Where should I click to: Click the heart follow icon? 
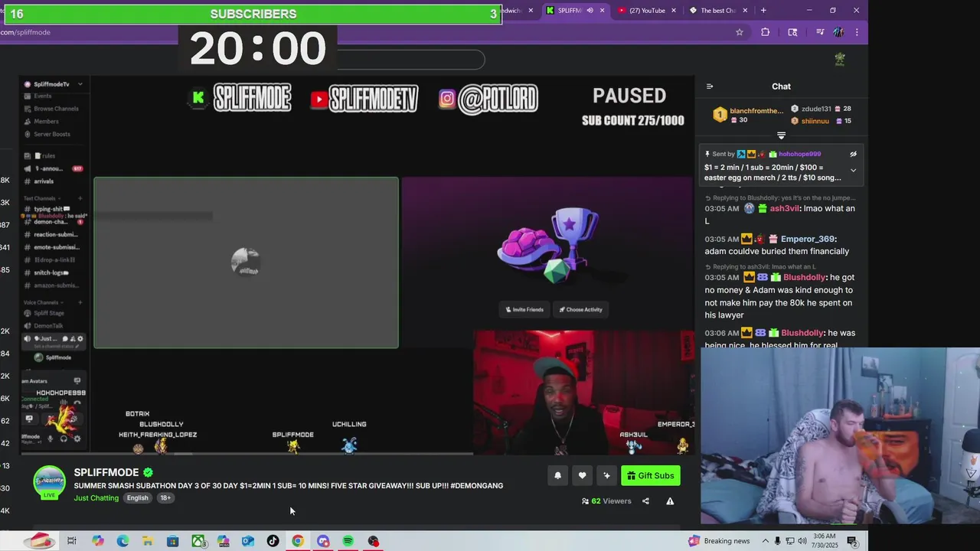[x=582, y=476]
